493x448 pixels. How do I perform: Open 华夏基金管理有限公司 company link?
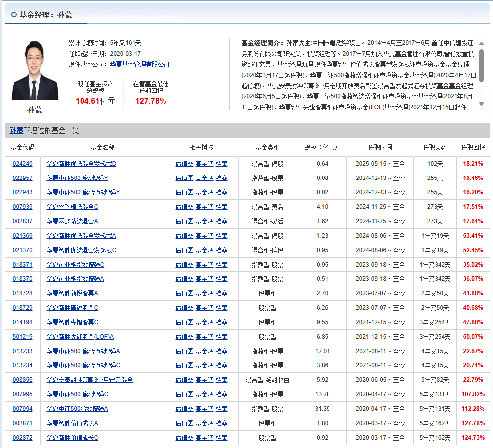(140, 64)
